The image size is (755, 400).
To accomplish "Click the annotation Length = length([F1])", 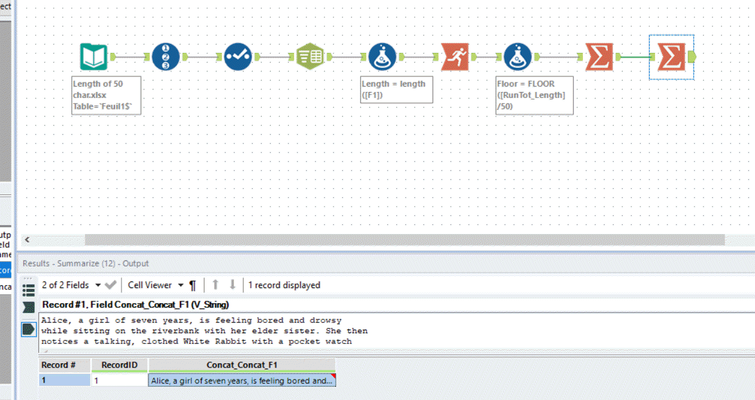I will [x=396, y=90].
